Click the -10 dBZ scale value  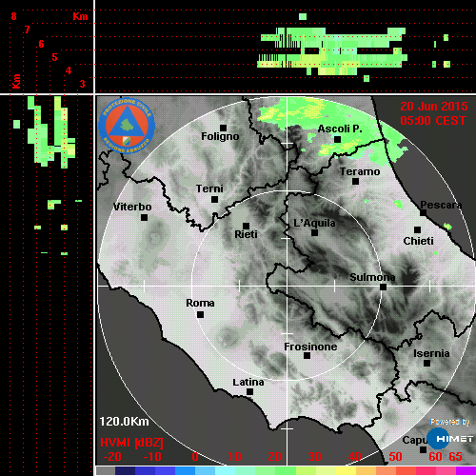(x=152, y=457)
